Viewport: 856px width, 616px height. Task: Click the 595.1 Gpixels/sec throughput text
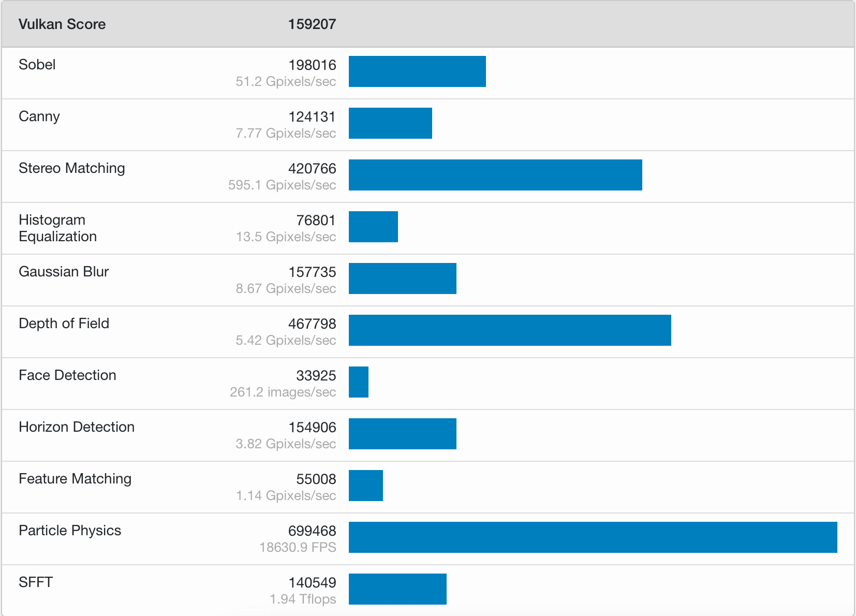[282, 185]
